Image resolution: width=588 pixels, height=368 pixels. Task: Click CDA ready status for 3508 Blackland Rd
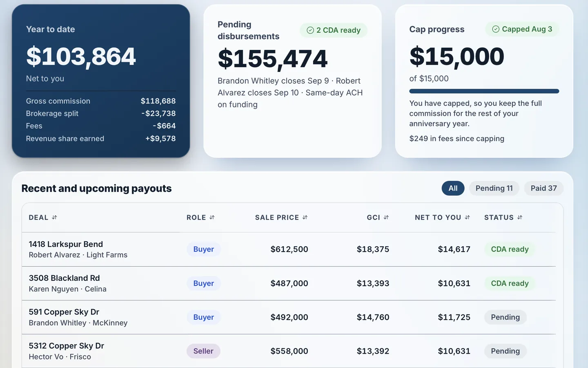pyautogui.click(x=510, y=283)
